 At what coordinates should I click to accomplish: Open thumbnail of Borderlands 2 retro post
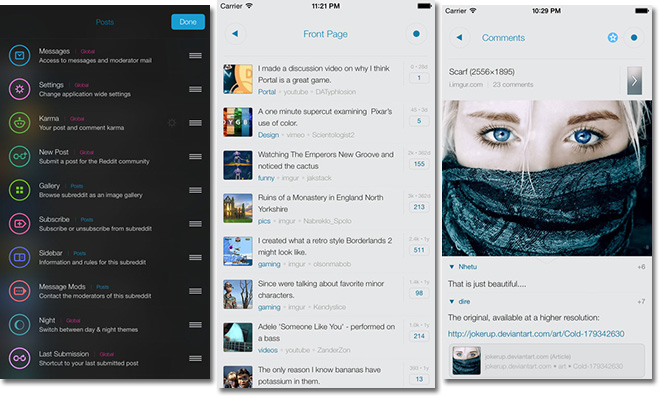click(238, 251)
